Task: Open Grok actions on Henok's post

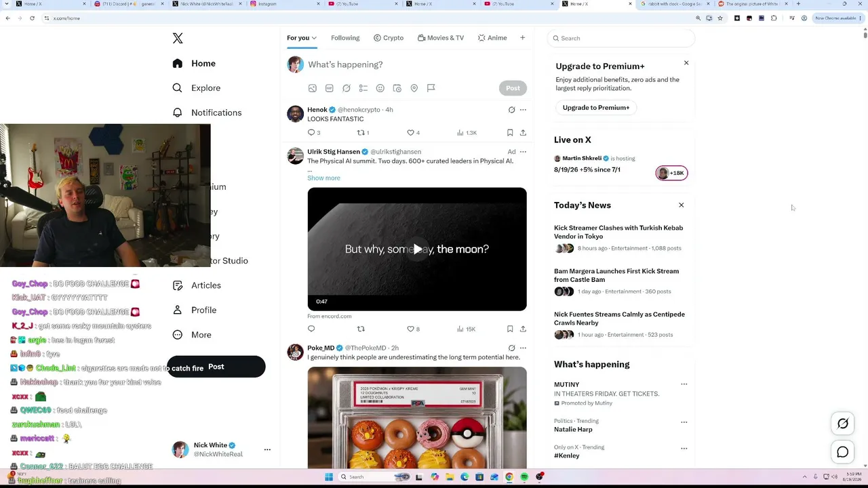Action: (x=511, y=110)
